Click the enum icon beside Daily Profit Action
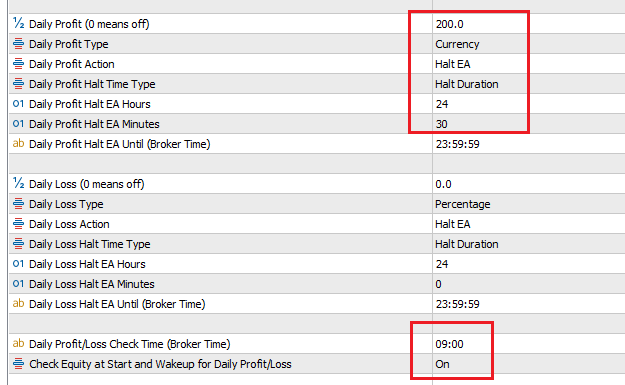Image resolution: width=625 pixels, height=385 pixels. pyautogui.click(x=18, y=63)
